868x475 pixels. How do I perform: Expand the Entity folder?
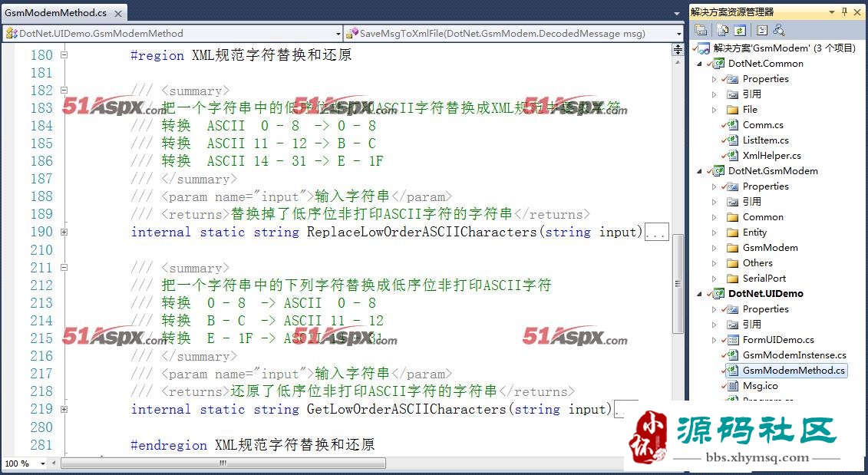coord(714,233)
